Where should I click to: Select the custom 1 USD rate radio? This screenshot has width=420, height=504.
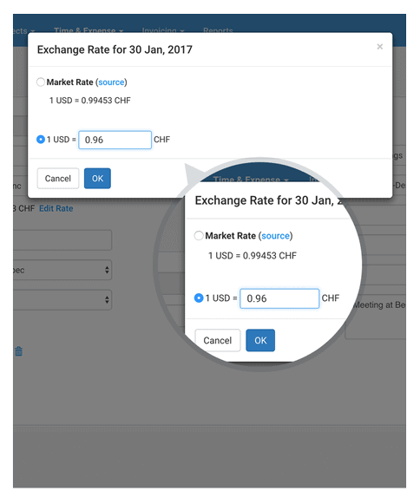click(x=41, y=140)
